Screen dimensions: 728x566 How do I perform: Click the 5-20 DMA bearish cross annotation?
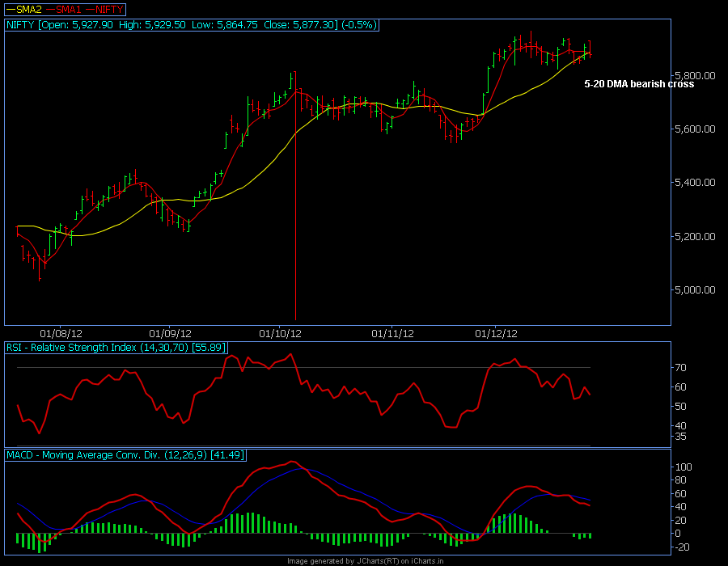click(x=639, y=84)
